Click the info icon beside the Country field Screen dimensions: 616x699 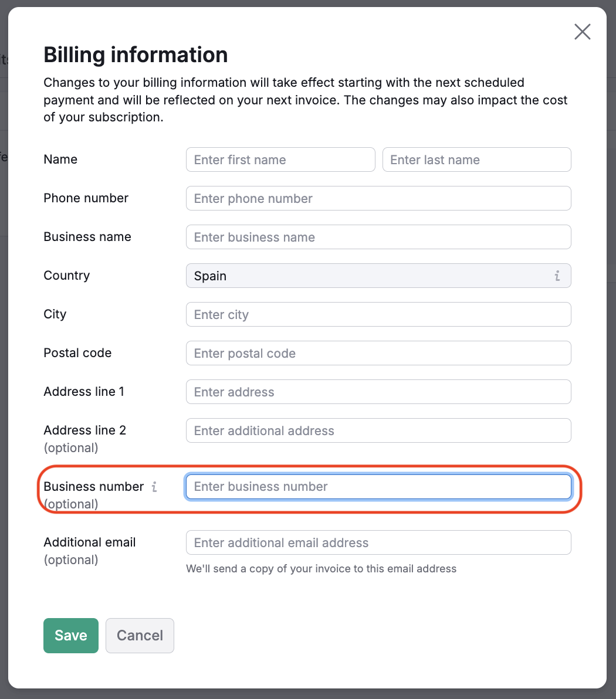pos(557,276)
